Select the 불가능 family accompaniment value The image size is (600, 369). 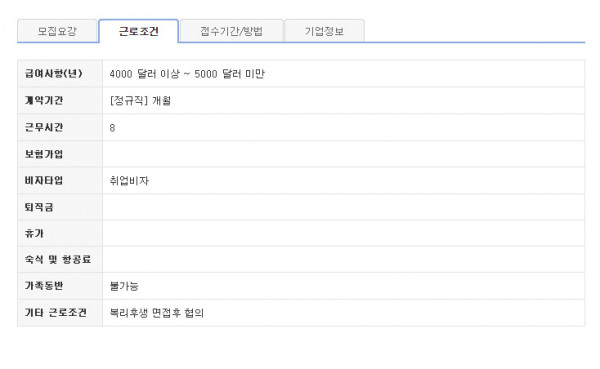point(124,286)
